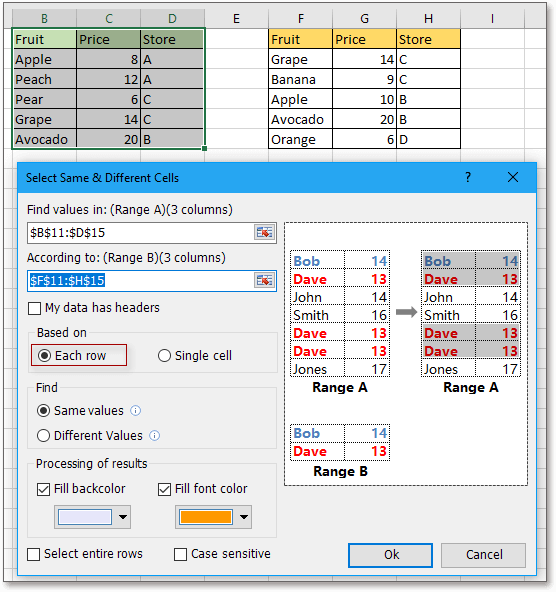556x592 pixels.
Task: Click the Different Values info icon
Action: (x=154, y=435)
